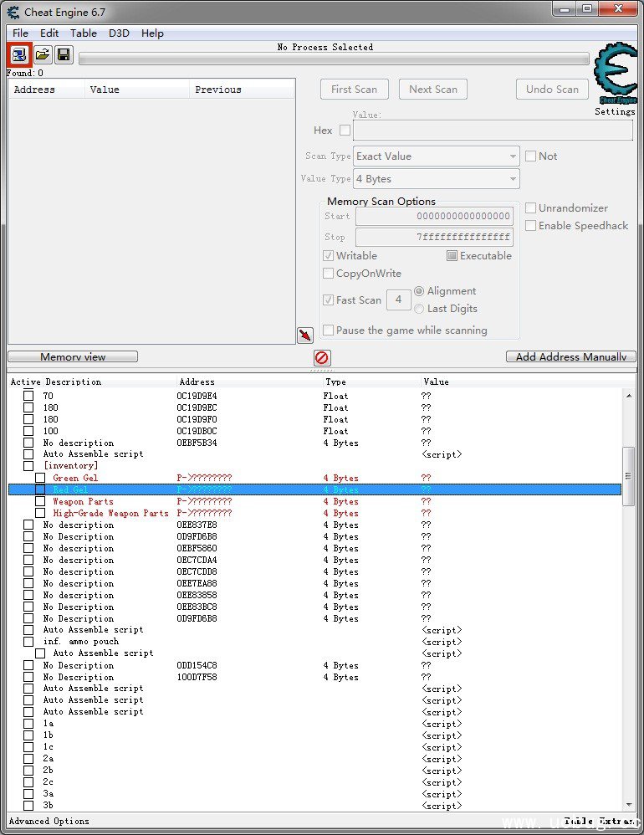Click the open file folder icon
This screenshot has height=835, width=644.
[x=42, y=54]
